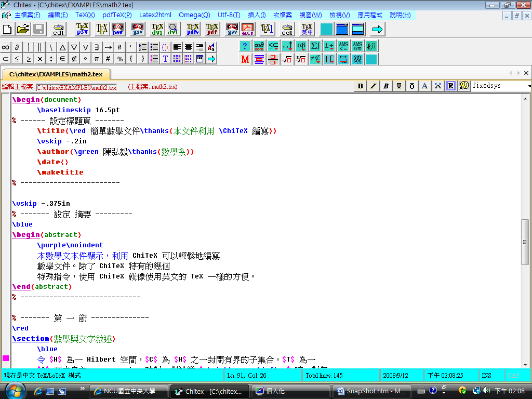Expand the ∞∂ com symbols palette
This screenshot has height=399, width=532.
coord(259,46)
